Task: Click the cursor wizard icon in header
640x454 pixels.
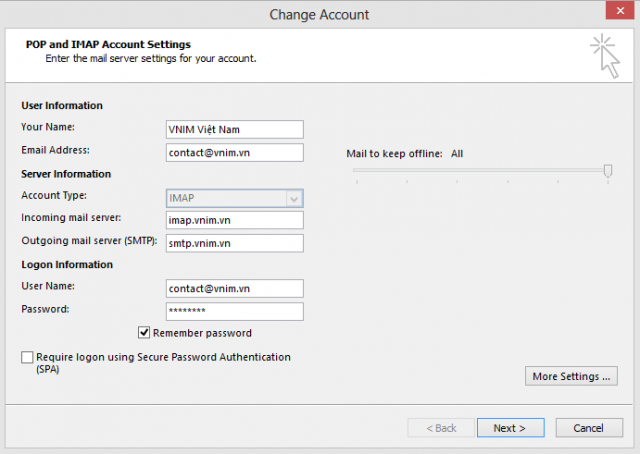Action: coord(605,56)
